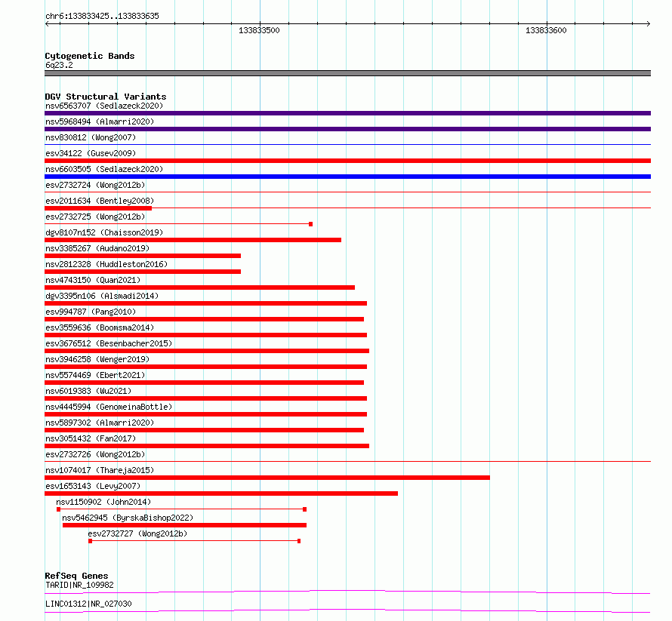This screenshot has height=621, width=672.
Task: Select nsv3051432 (Fan2017) label
Action: (91, 438)
